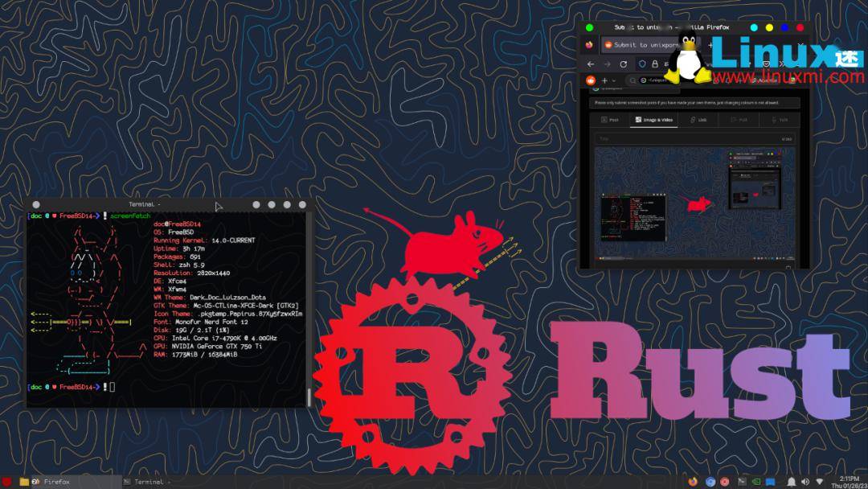This screenshot has height=489, width=868.
Task: Click the green circle on the Firefox title bar
Action: 590,27
